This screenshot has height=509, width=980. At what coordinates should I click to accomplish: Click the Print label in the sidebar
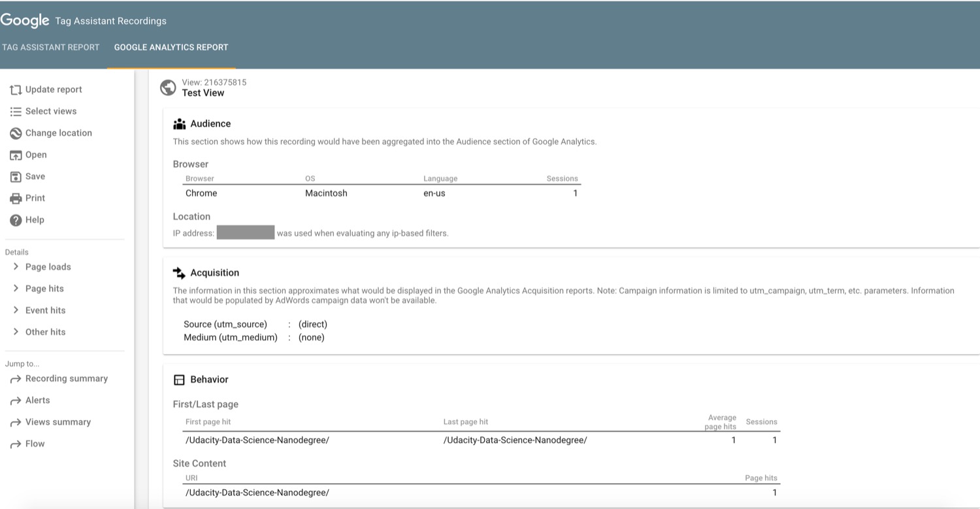[35, 198]
